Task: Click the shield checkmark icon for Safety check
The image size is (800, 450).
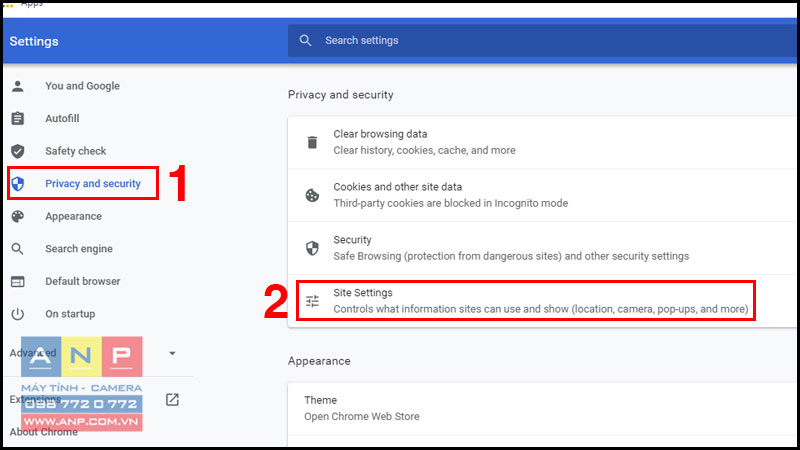Action: 18,151
